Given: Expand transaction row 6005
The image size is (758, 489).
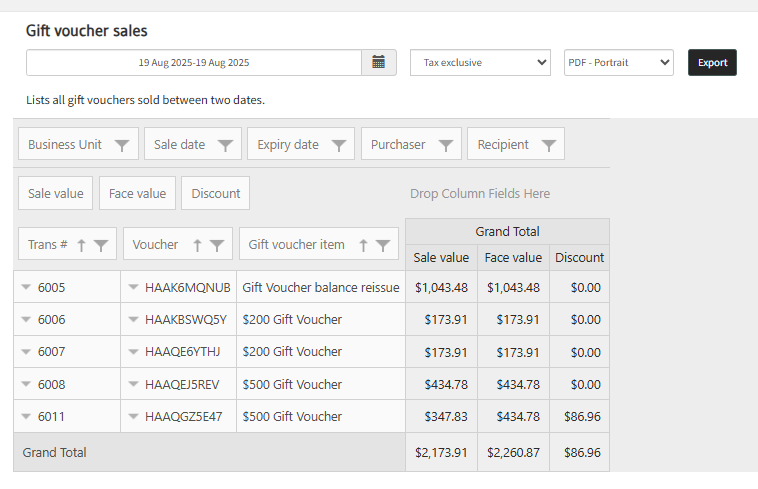Looking at the screenshot, I should pyautogui.click(x=26, y=288).
